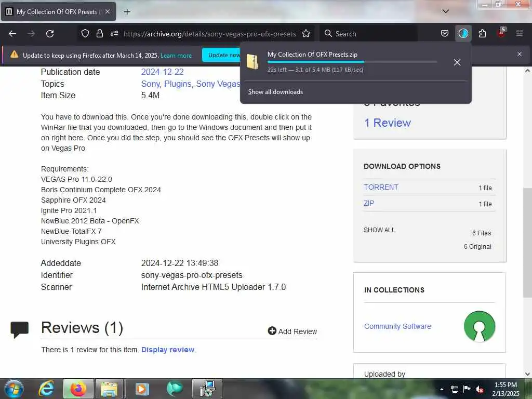Click the padlock site security icon
The image size is (532, 399).
pyautogui.click(x=99, y=34)
